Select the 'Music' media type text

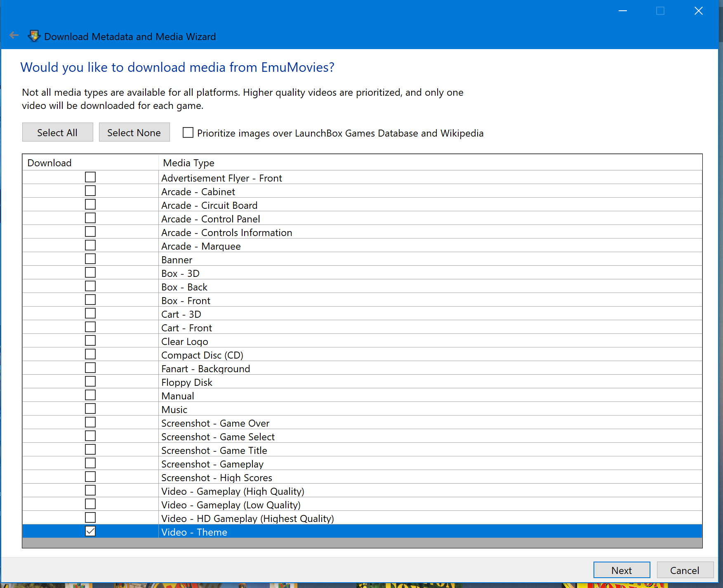coord(174,410)
